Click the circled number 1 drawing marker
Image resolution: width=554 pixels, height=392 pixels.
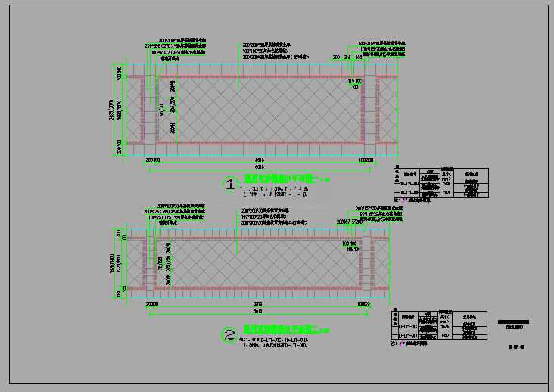[x=230, y=184]
